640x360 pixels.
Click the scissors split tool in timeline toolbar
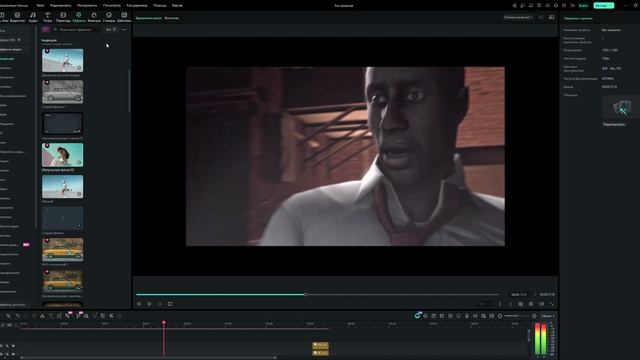click(x=42, y=316)
